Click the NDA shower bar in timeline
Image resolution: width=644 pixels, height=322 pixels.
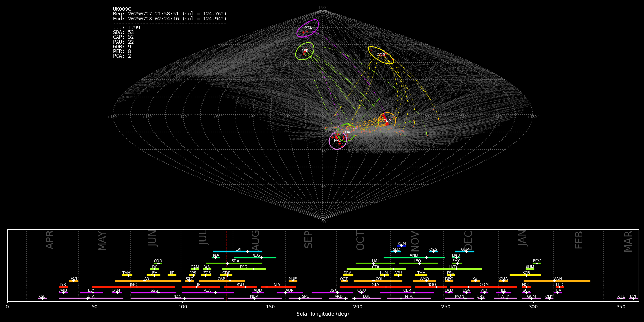(x=254, y=298)
